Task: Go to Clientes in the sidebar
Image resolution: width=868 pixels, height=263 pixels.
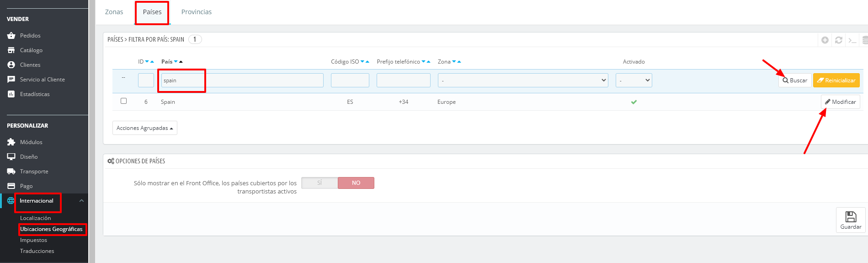Action: point(30,65)
